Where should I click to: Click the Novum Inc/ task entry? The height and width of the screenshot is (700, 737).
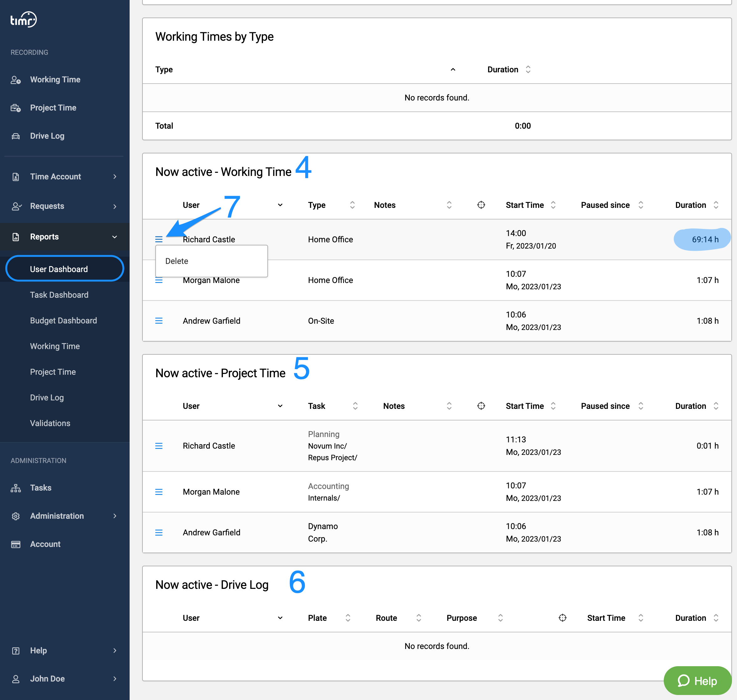coord(327,446)
